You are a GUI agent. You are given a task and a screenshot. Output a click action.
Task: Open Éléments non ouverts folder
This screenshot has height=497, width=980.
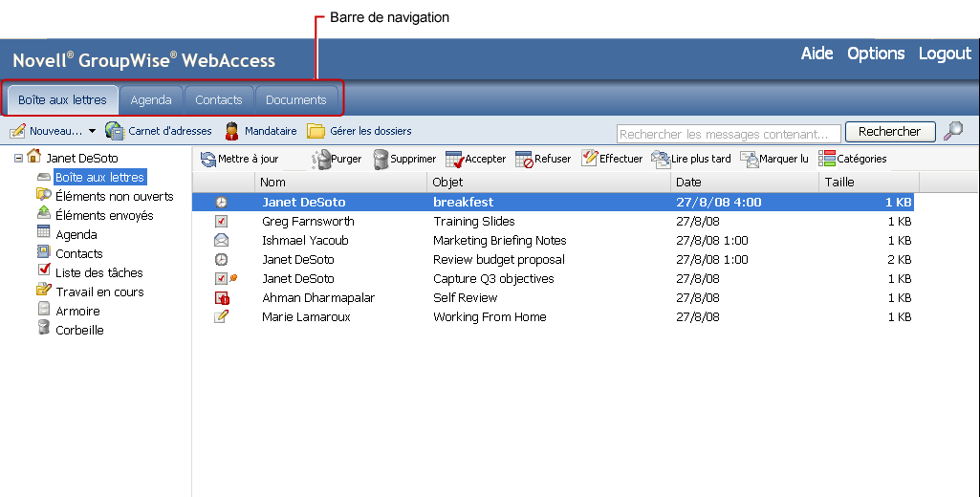115,196
